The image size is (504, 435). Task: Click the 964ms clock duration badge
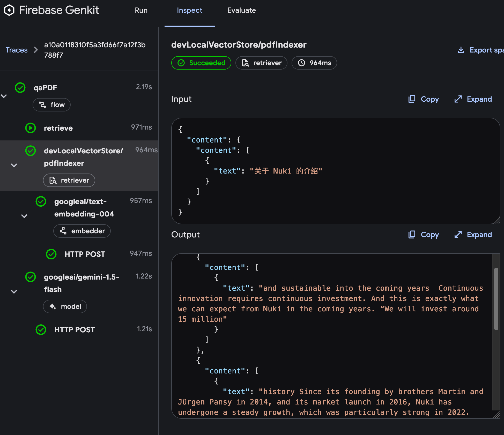click(314, 63)
